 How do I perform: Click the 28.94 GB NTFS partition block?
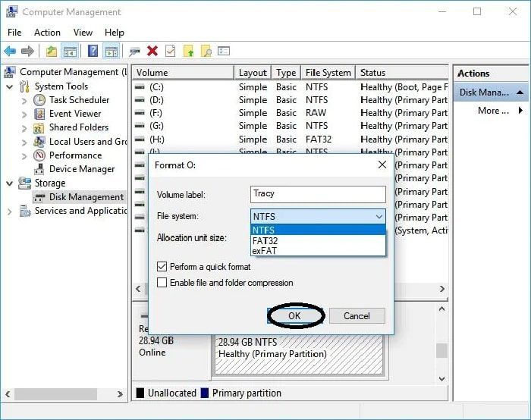click(299, 355)
